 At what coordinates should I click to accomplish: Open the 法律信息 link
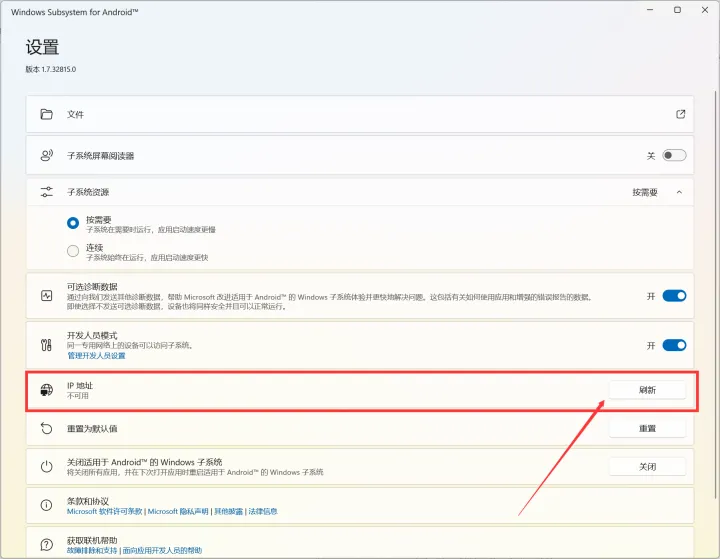point(263,511)
